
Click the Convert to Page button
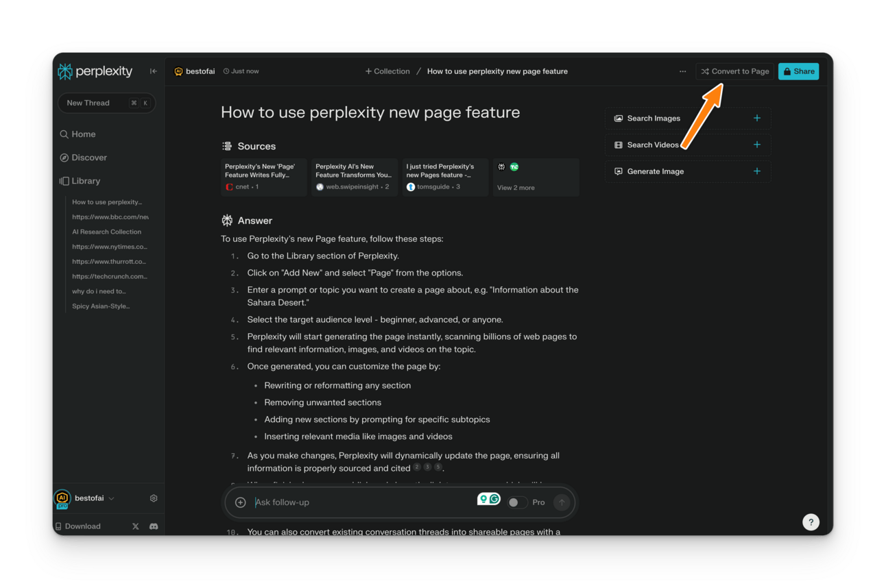[734, 71]
